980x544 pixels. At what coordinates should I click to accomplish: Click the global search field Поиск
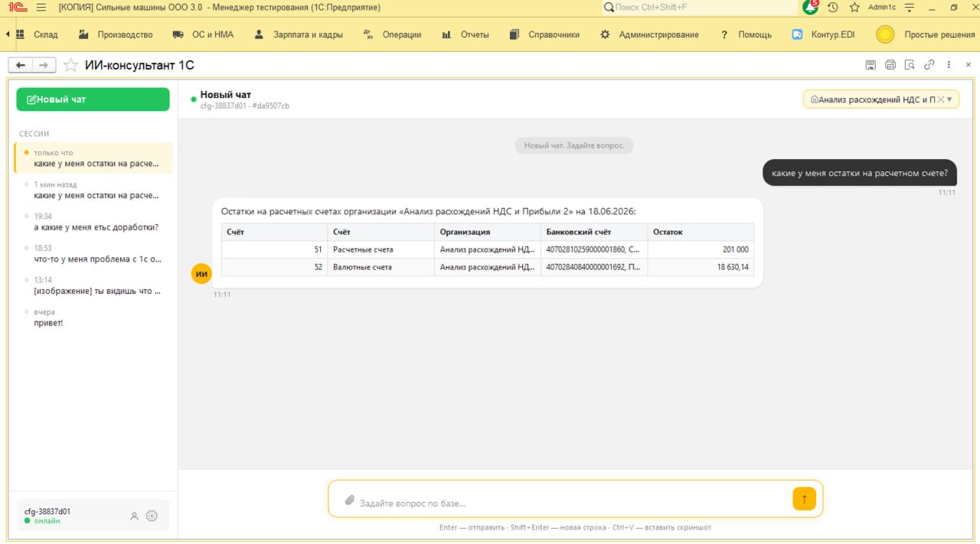(x=701, y=8)
